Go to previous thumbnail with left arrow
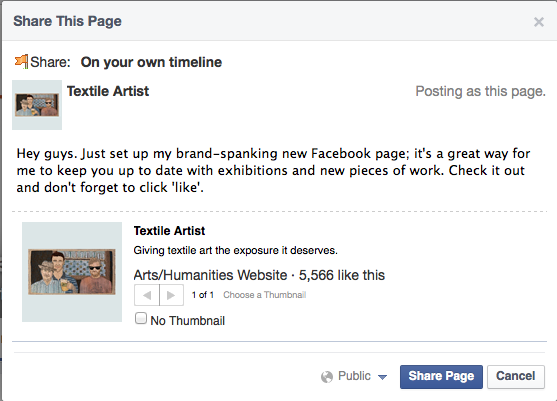The width and height of the screenshot is (557, 401). [147, 295]
